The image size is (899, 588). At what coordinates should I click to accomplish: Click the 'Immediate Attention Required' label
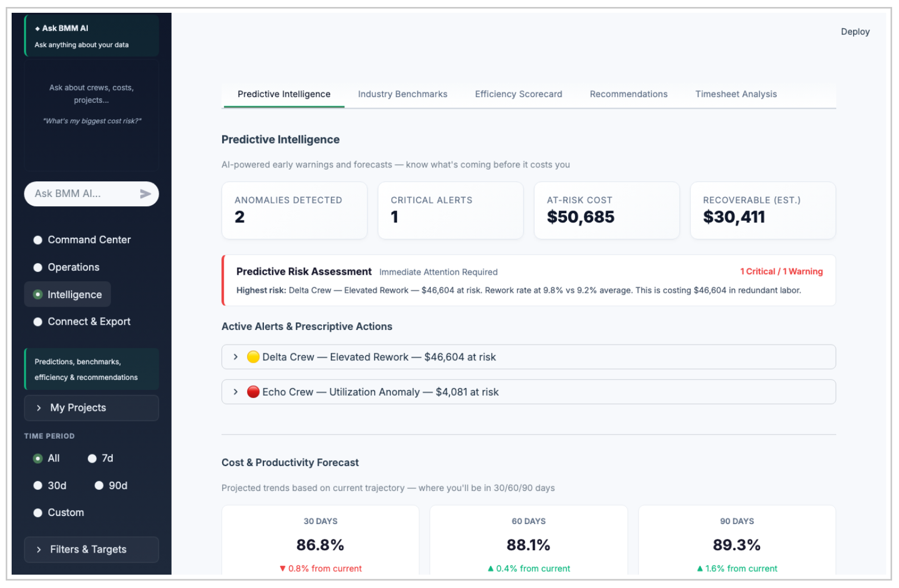pyautogui.click(x=438, y=272)
